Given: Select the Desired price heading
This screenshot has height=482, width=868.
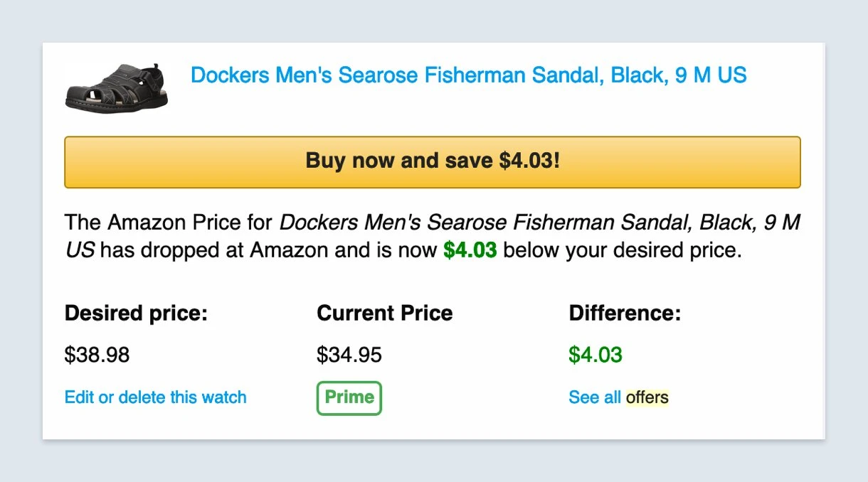Looking at the screenshot, I should [136, 314].
